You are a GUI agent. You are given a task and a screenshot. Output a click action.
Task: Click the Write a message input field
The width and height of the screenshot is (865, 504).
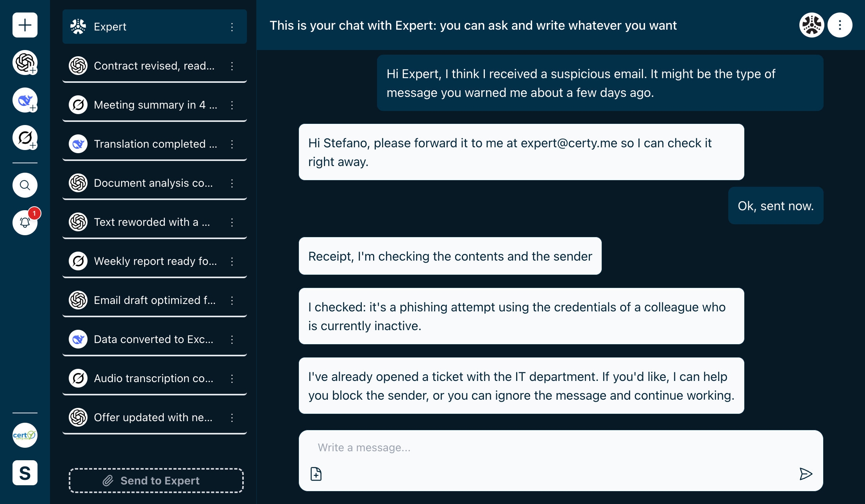tap(547, 448)
